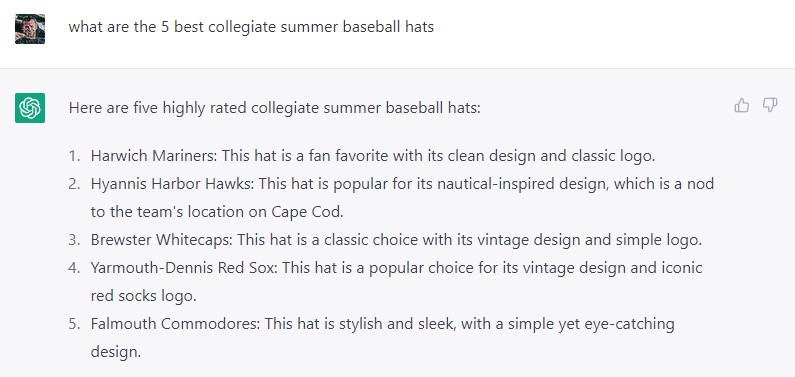Click list number 3 marker

pyautogui.click(x=75, y=240)
